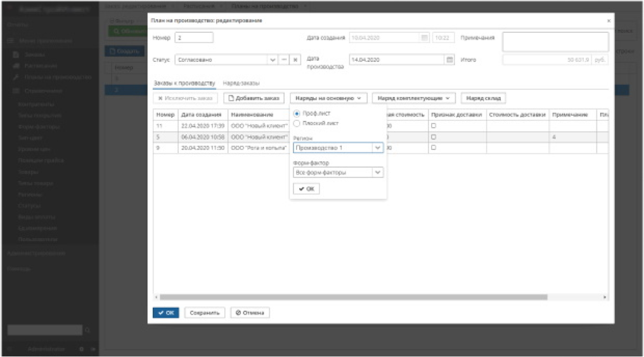Click the Дата создания column header
The height and width of the screenshot is (357, 644).
pyautogui.click(x=203, y=115)
